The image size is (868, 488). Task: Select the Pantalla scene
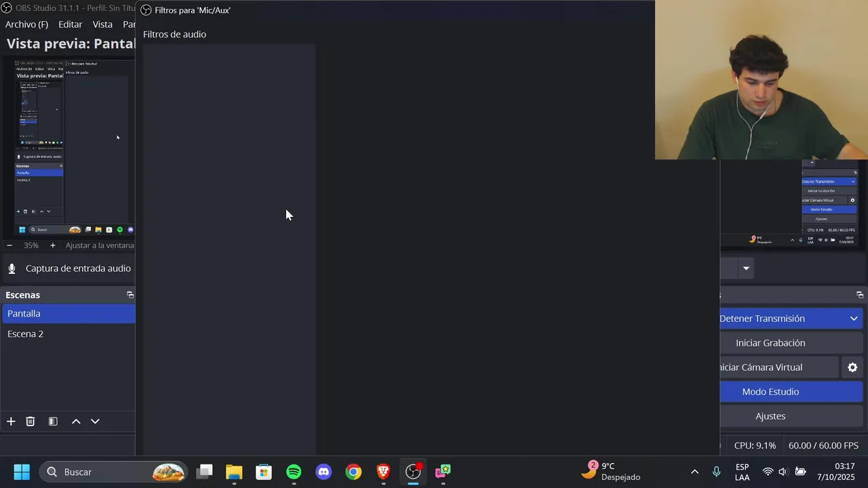coord(68,314)
